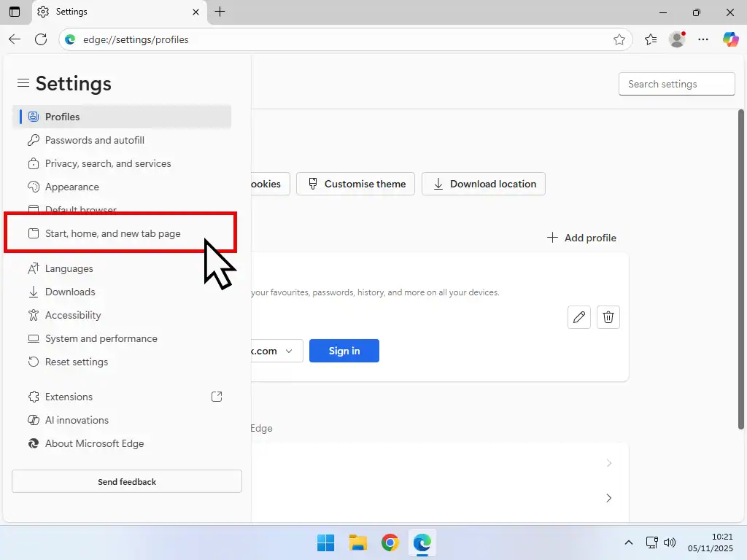The image size is (747, 560).
Task: Click the Search settings field
Action: pyautogui.click(x=676, y=83)
